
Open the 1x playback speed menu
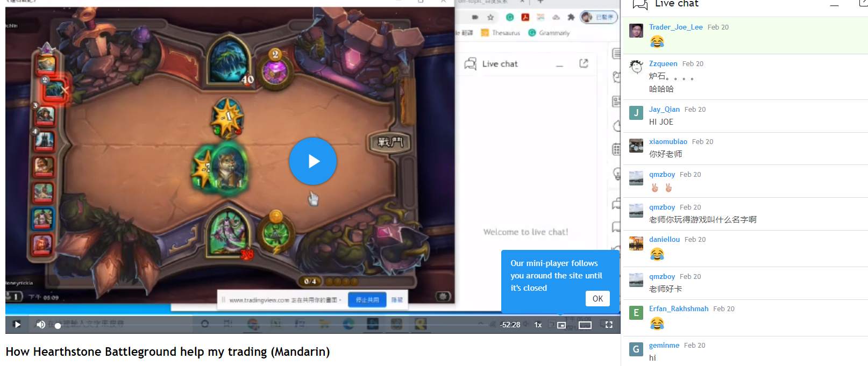538,325
